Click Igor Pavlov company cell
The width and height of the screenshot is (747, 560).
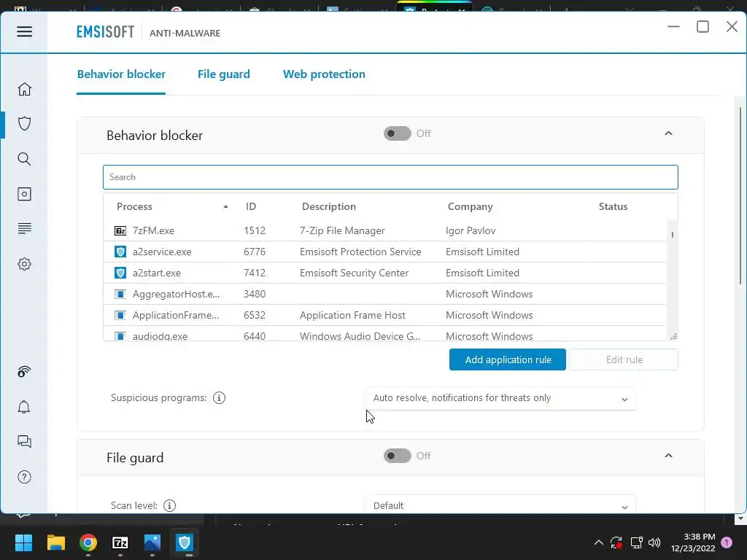click(471, 231)
